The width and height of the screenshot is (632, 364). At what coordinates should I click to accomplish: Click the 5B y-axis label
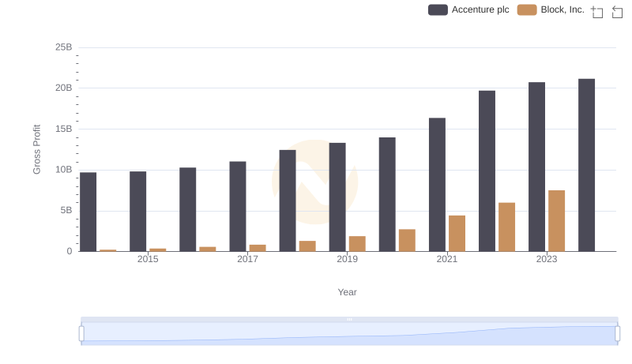tap(66, 210)
